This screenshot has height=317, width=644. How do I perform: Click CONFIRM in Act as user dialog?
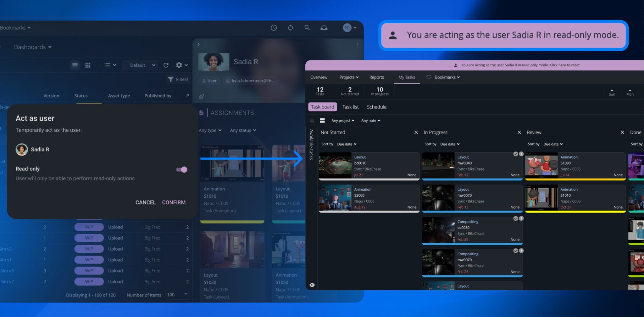174,202
